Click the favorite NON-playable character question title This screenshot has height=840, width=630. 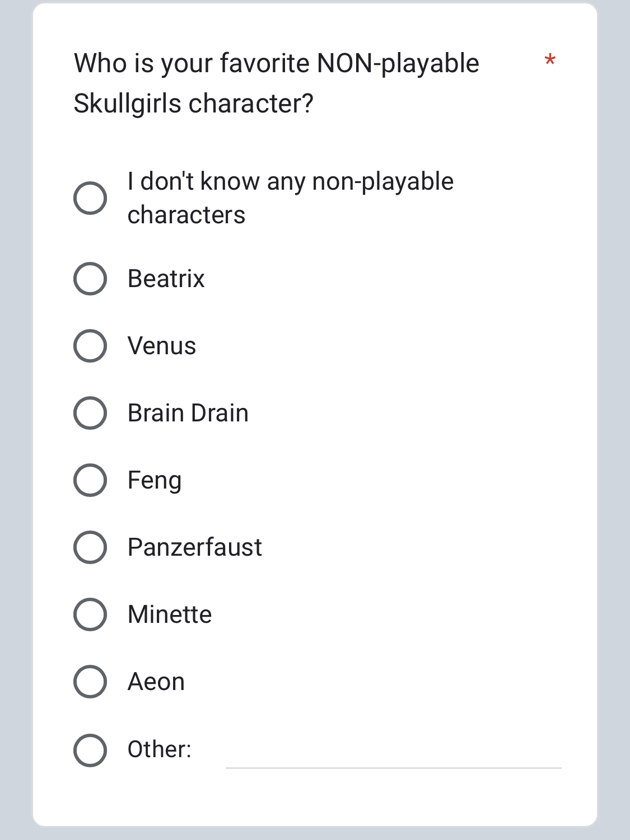pyautogui.click(x=277, y=83)
